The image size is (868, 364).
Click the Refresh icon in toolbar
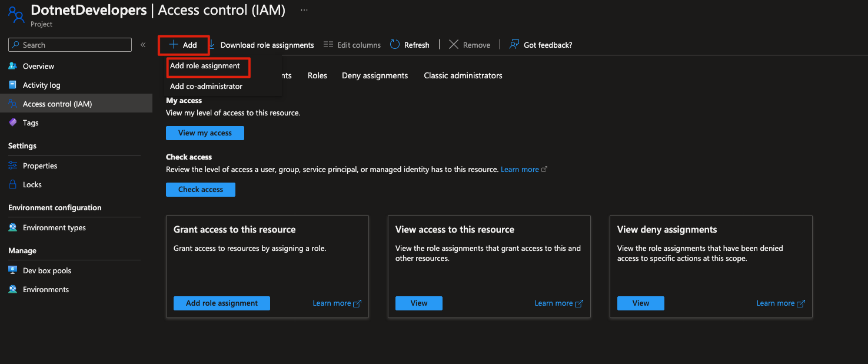tap(395, 45)
